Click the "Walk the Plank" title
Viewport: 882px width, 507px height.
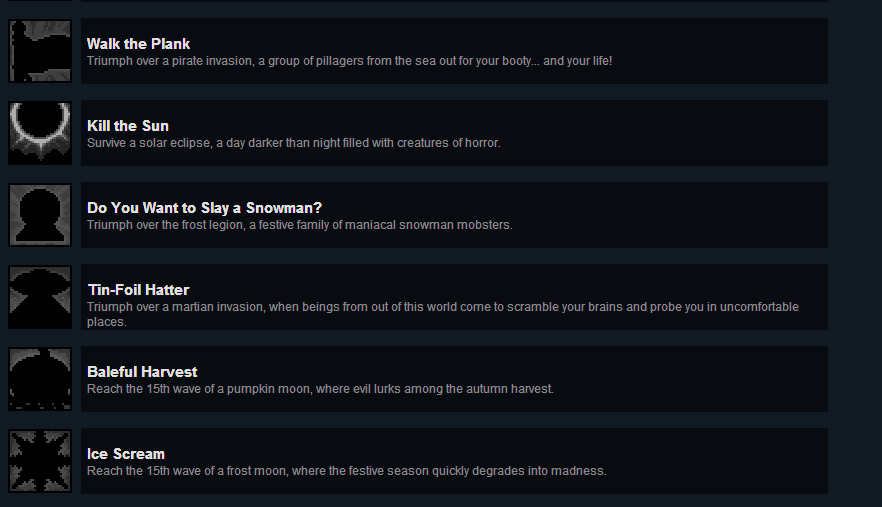pyautogui.click(x=138, y=44)
